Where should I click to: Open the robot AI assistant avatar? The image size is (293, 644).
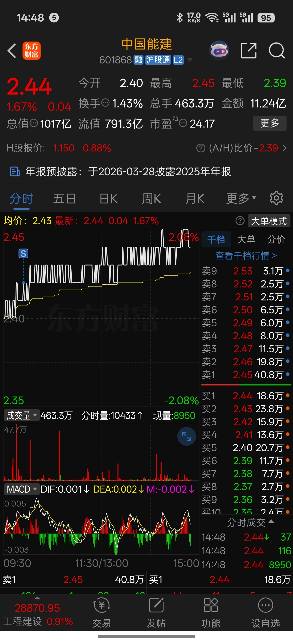tap(219, 51)
